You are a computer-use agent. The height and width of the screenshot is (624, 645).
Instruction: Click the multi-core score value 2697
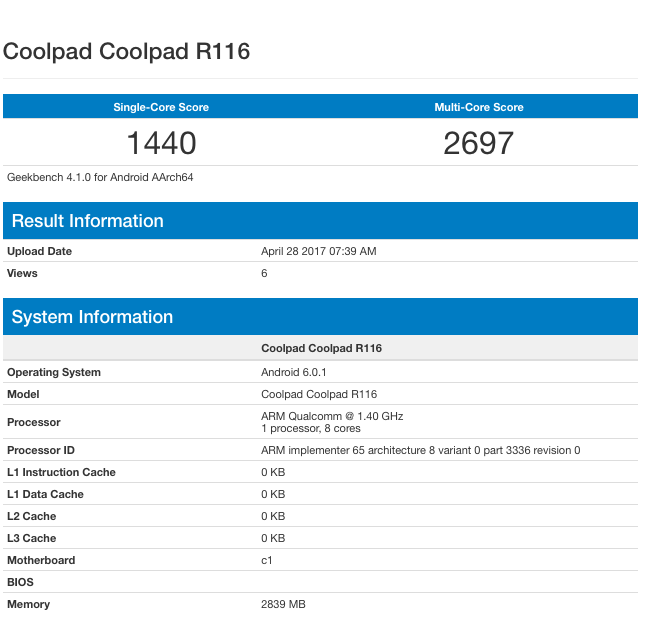click(479, 143)
